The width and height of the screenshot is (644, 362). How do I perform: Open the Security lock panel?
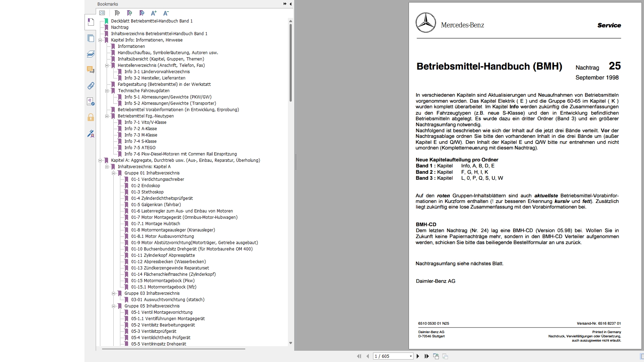click(x=91, y=117)
